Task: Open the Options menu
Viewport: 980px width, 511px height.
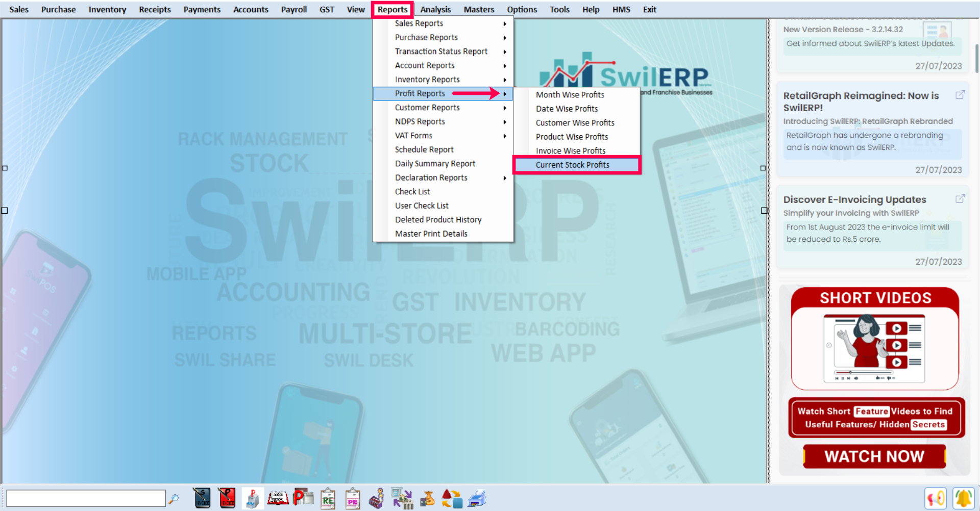Action: coord(522,10)
